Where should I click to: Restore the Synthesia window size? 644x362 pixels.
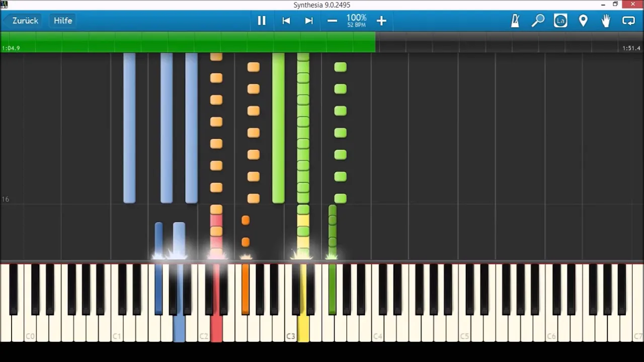point(615,5)
